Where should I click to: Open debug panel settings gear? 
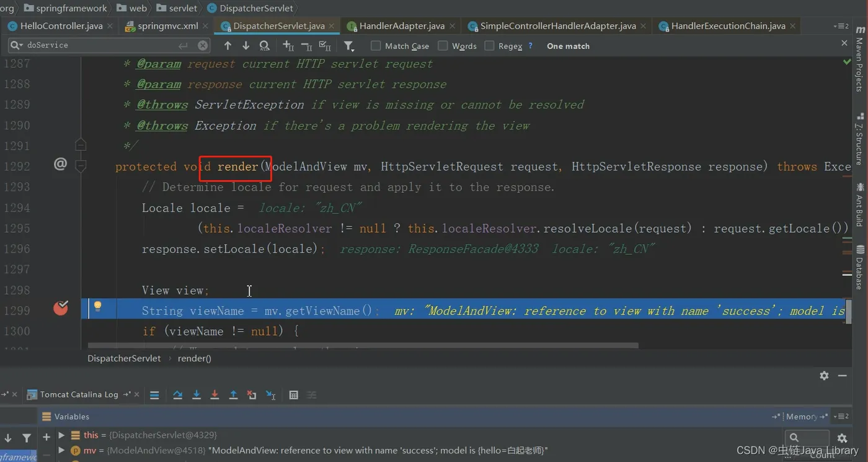point(824,375)
